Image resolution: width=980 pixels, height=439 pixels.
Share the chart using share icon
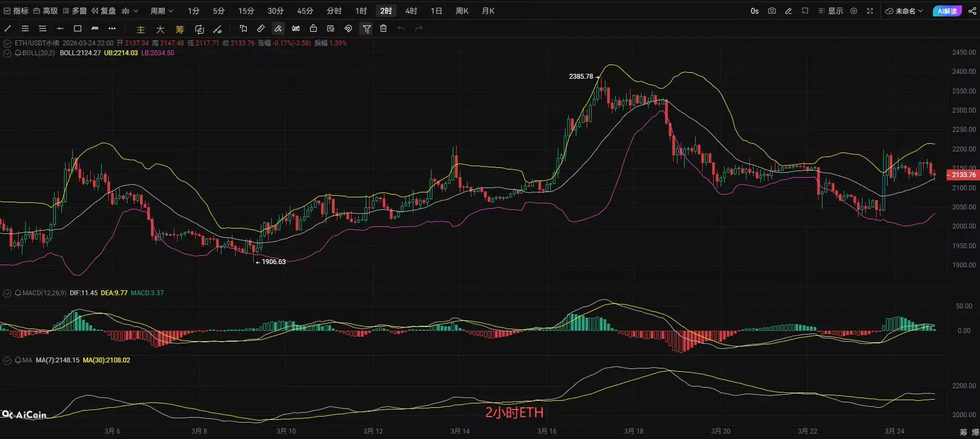point(972,11)
